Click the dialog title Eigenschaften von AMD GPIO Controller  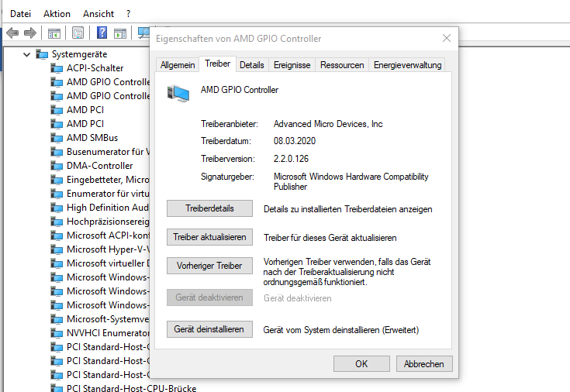click(239, 39)
